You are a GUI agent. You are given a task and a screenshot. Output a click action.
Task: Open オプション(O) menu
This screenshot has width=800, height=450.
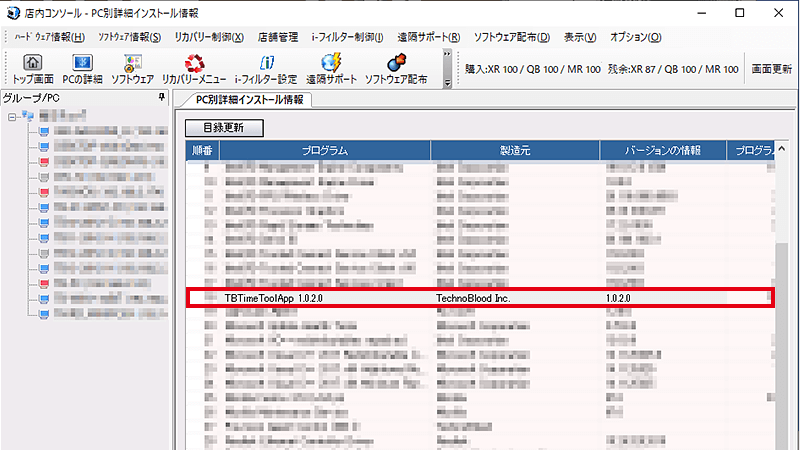(x=636, y=37)
